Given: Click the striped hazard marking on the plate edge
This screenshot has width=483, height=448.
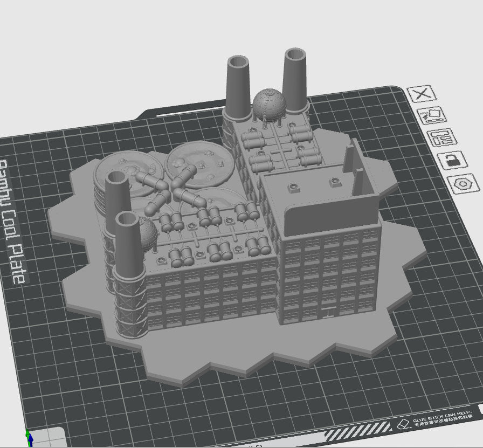Looking at the screenshot, I should tap(357, 433).
